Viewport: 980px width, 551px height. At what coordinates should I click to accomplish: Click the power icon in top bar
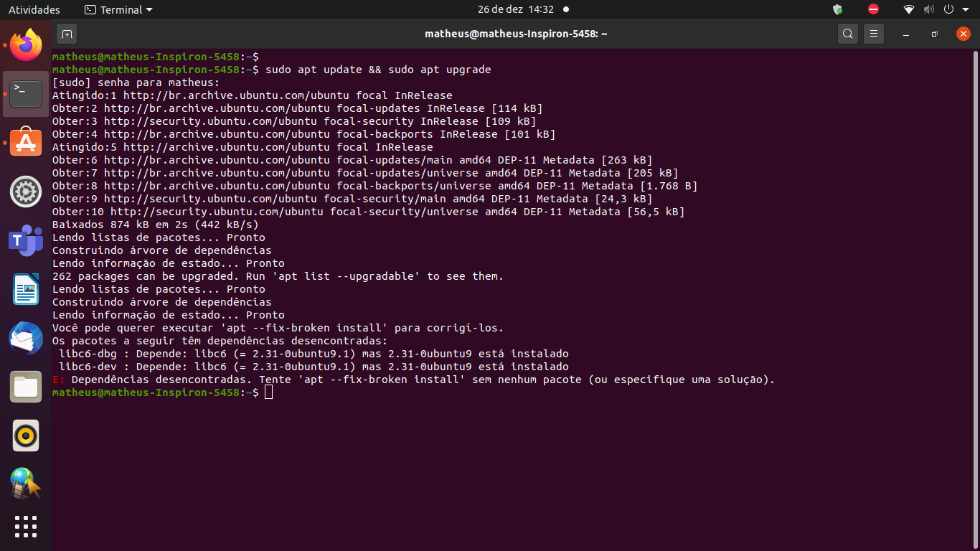948,9
